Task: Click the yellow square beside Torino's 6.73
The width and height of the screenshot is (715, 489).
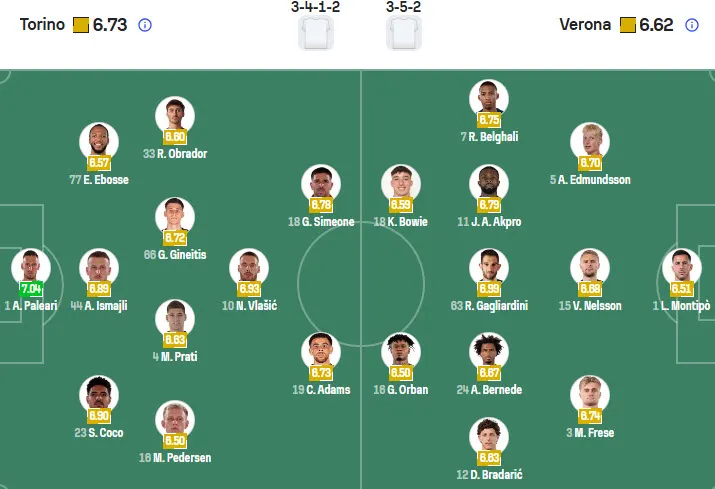Action: coord(82,25)
